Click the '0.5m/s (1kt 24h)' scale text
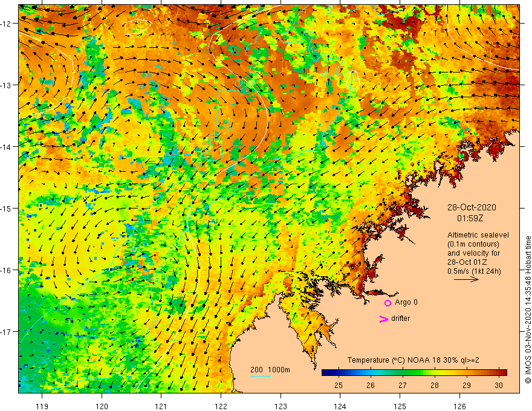The image size is (532, 411). pos(474,271)
